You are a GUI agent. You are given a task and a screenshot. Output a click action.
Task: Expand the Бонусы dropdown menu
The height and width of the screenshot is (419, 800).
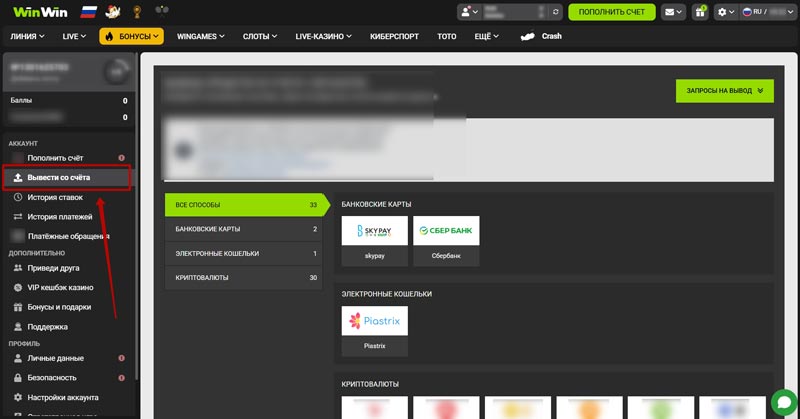[131, 36]
